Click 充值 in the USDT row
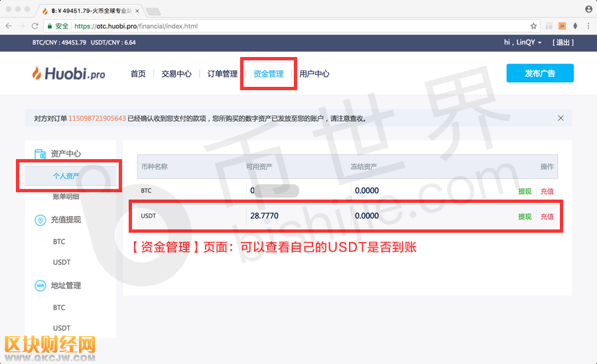This screenshot has height=364, width=597. (547, 217)
